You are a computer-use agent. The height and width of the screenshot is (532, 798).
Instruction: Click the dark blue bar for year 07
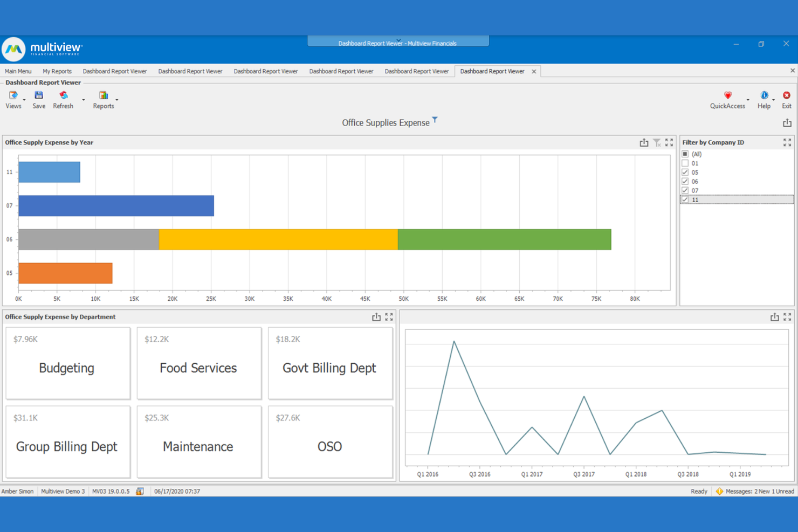coord(116,206)
